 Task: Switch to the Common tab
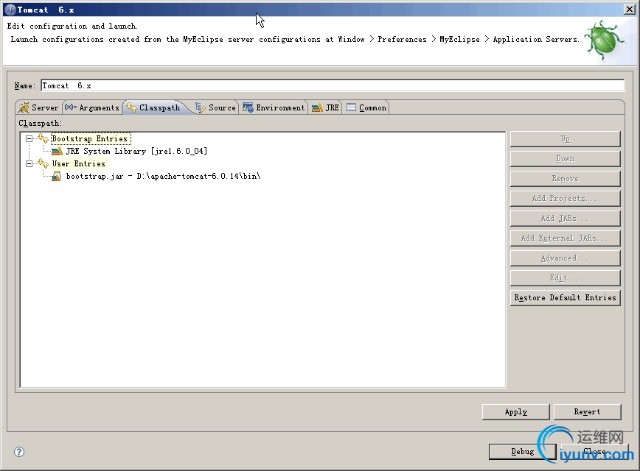coord(366,108)
